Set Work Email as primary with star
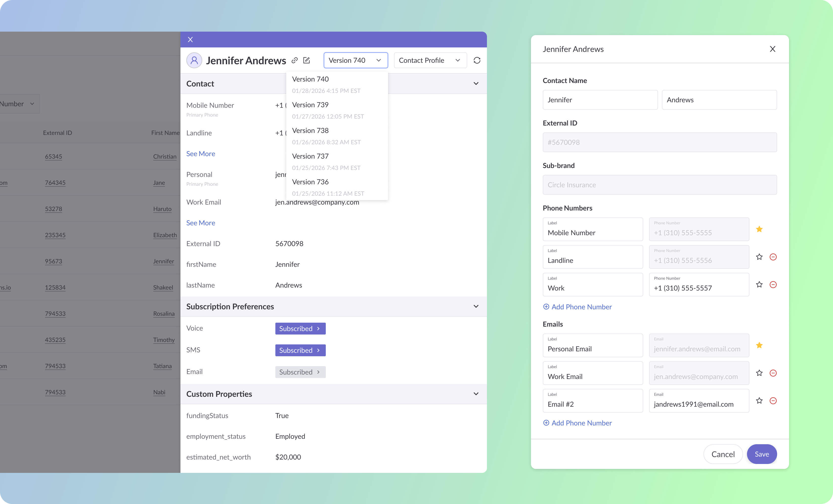The width and height of the screenshot is (833, 504). coord(759,373)
